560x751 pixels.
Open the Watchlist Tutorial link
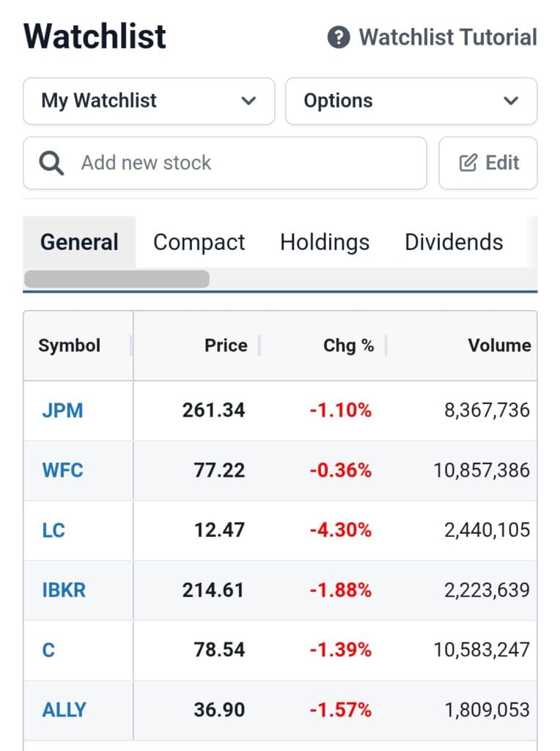point(447,37)
